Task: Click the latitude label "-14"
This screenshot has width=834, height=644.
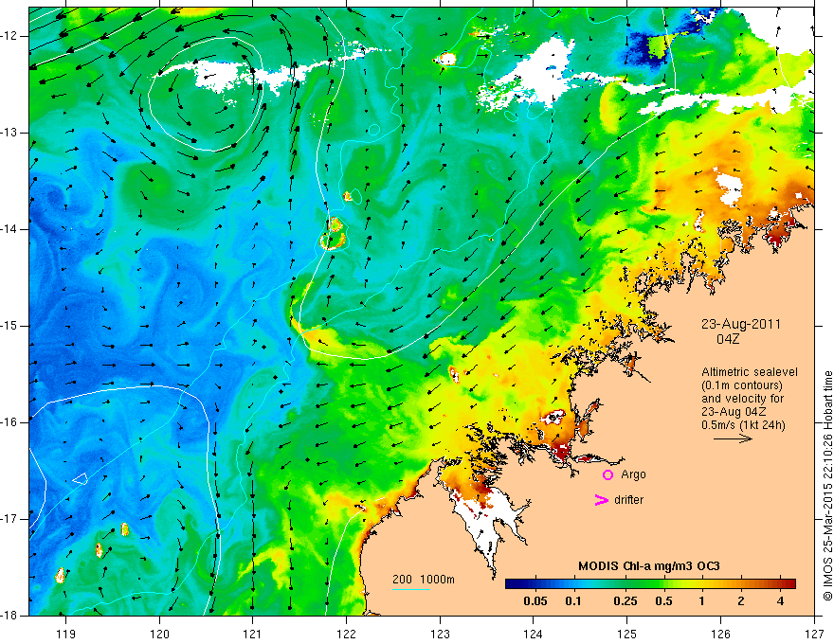Action: pyautogui.click(x=10, y=229)
